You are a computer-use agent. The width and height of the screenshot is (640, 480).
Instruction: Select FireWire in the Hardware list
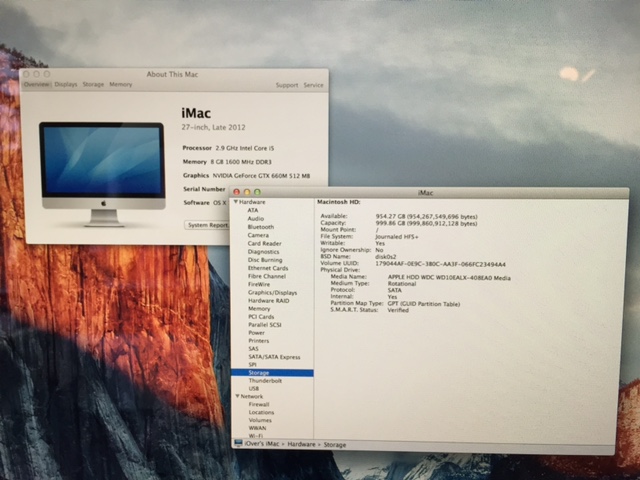(259, 284)
